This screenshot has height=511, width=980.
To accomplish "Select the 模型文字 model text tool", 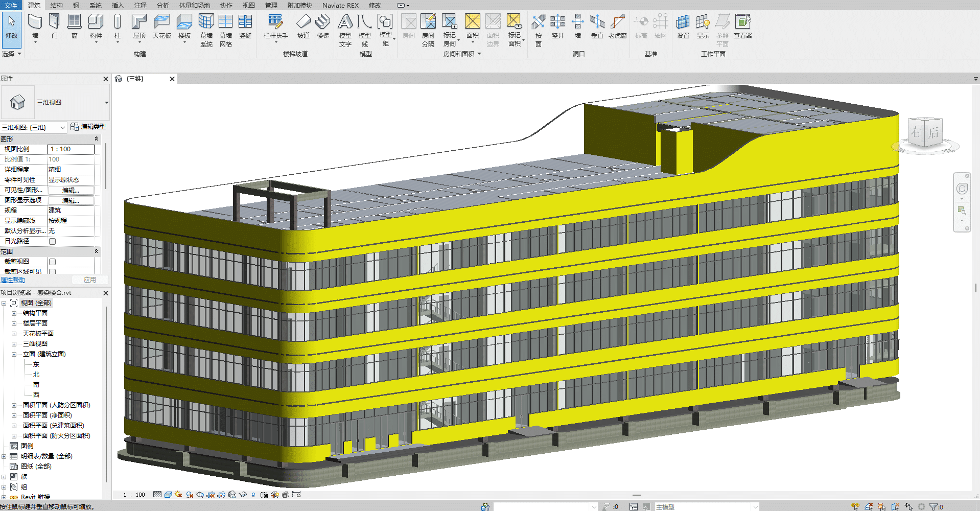I will pos(345,31).
